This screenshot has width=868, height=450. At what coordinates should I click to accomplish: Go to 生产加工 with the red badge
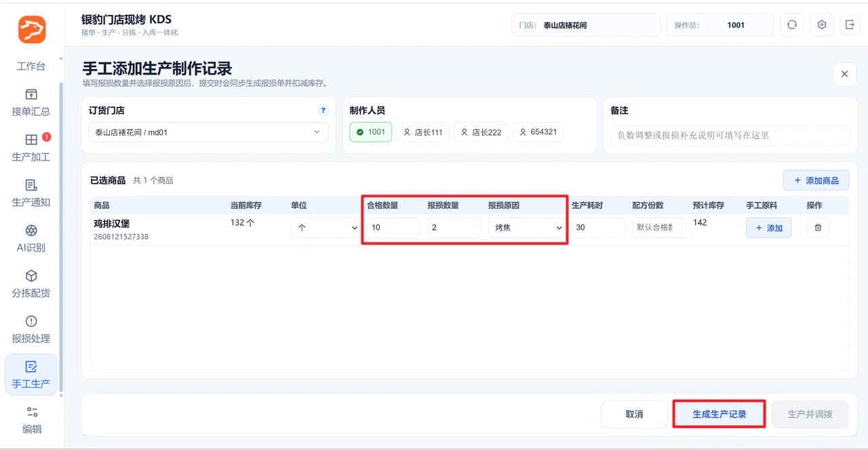pos(31,148)
